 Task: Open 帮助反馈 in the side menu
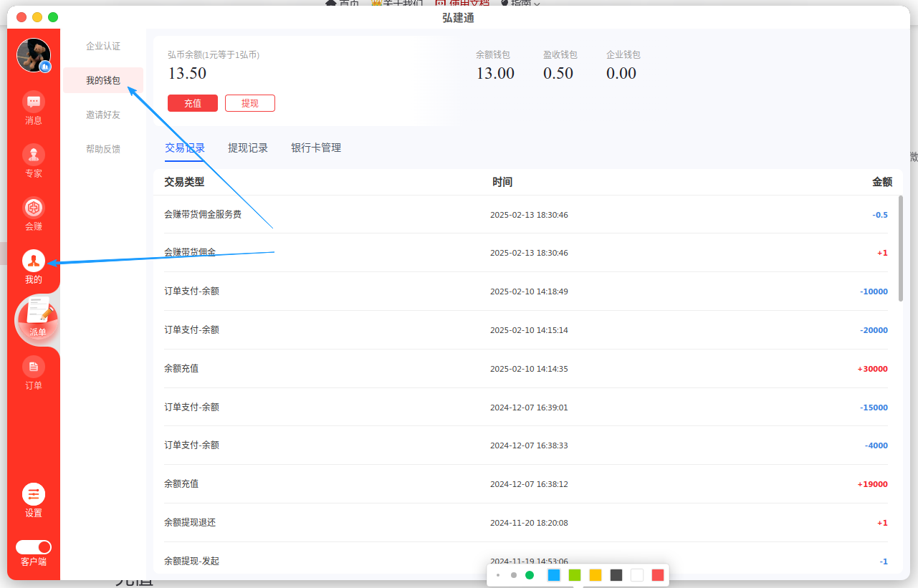[103, 150]
